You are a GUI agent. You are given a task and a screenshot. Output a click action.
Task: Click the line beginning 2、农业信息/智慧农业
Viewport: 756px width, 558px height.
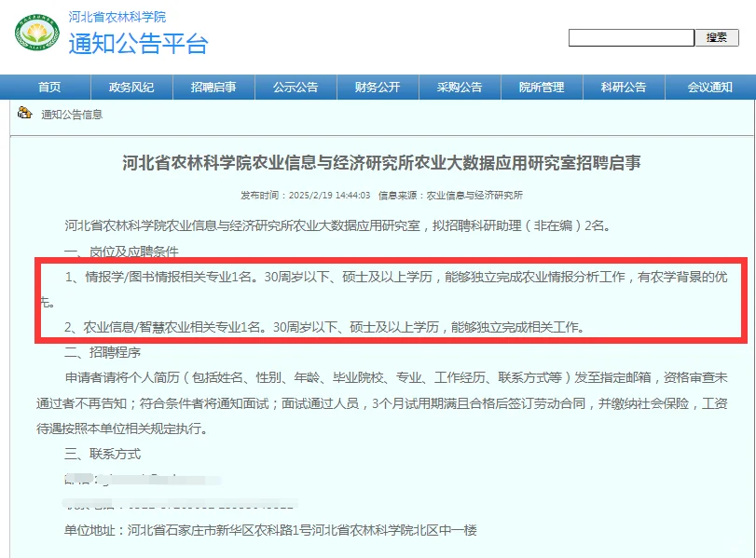(x=325, y=327)
